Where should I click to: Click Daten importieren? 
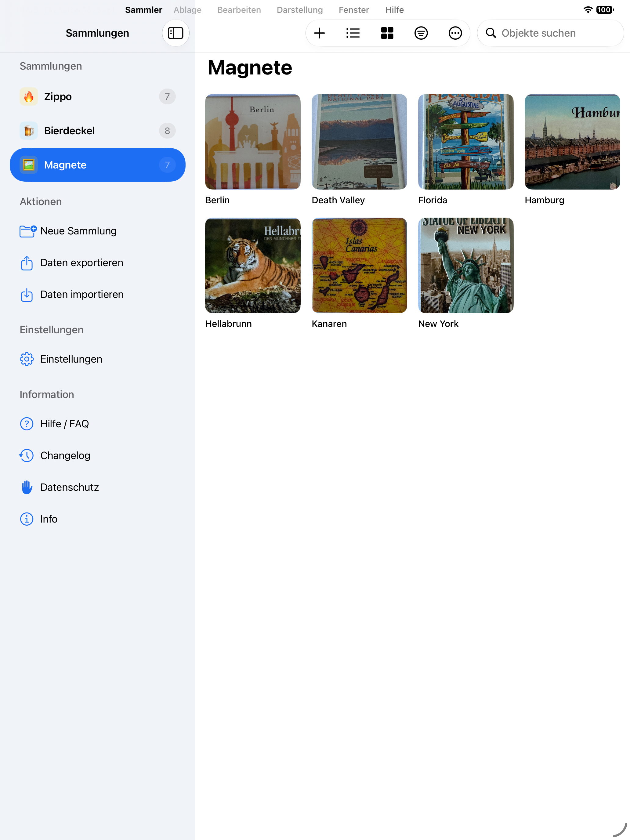click(x=98, y=294)
